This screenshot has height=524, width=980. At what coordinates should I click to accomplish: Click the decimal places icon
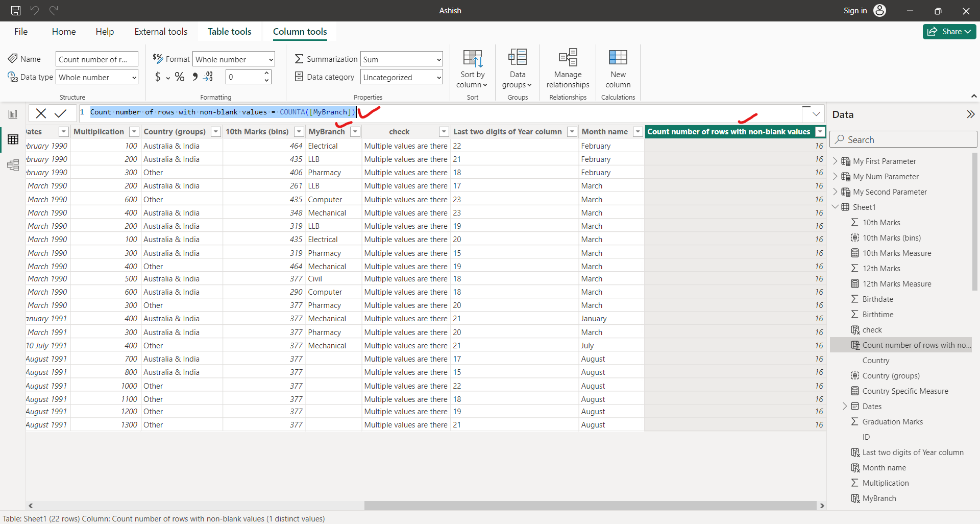tap(208, 77)
